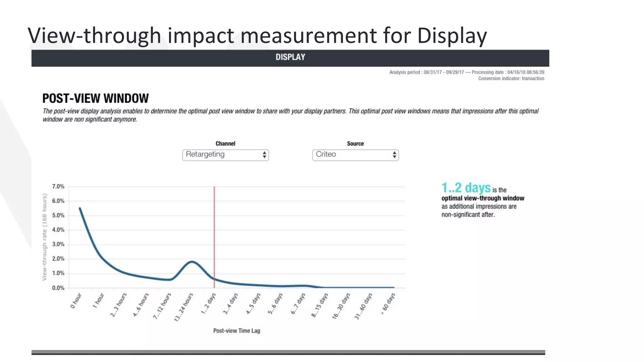The width and height of the screenshot is (644, 362).
Task: Click the '1 hour' x-axis label
Action: pos(98,300)
